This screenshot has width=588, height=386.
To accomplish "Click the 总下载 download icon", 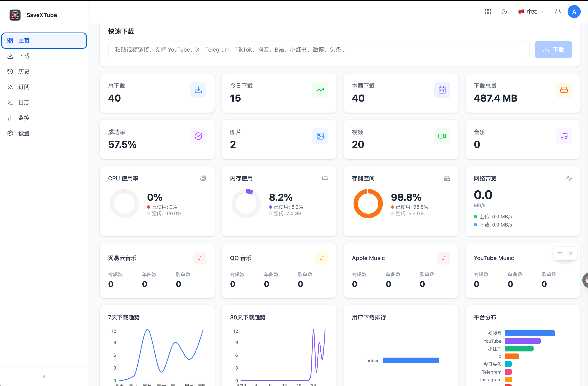I will tap(198, 90).
